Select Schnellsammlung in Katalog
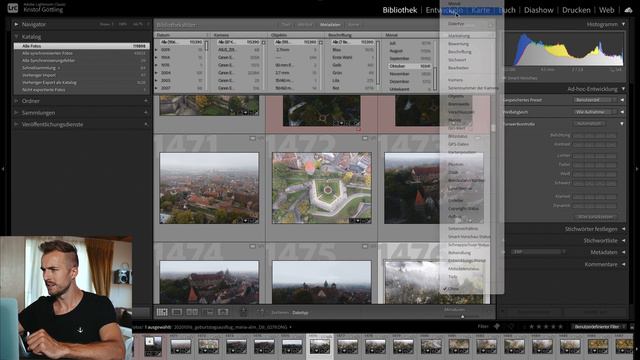640x360 pixels. point(82,68)
